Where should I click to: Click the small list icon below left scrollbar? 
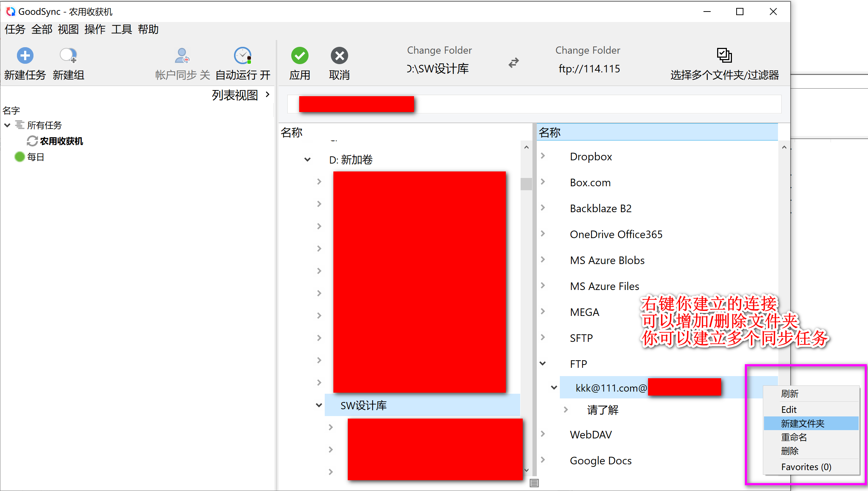[534, 483]
